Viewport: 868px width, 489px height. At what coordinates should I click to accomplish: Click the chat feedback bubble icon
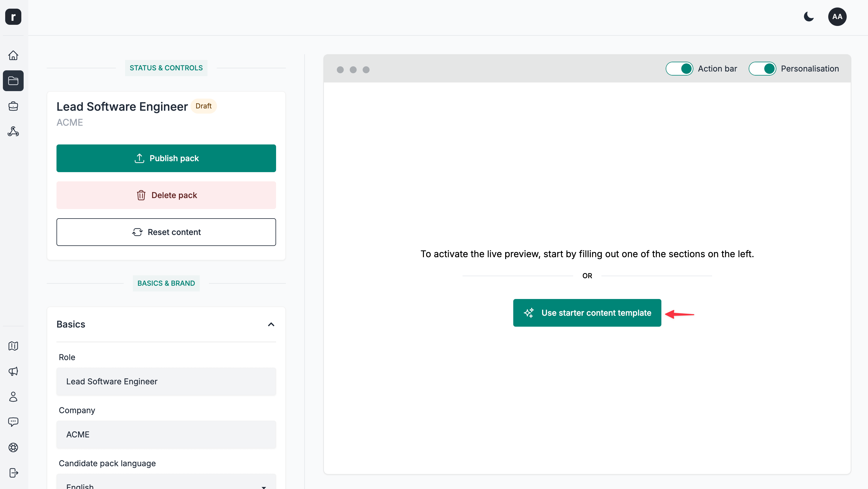[x=13, y=422]
